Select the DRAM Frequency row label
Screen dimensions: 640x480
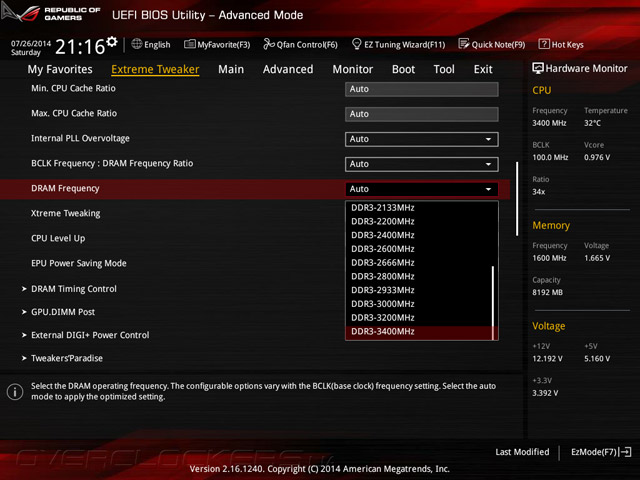[65, 189]
